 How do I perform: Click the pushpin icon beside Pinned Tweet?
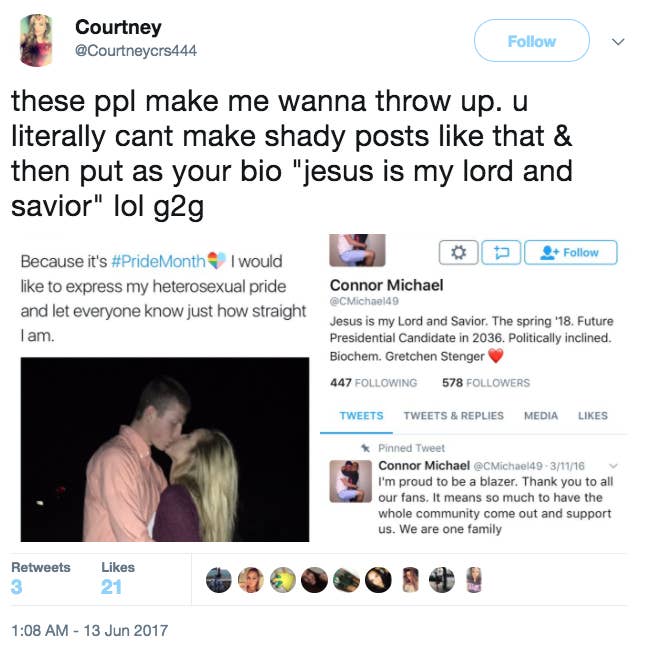[x=365, y=448]
